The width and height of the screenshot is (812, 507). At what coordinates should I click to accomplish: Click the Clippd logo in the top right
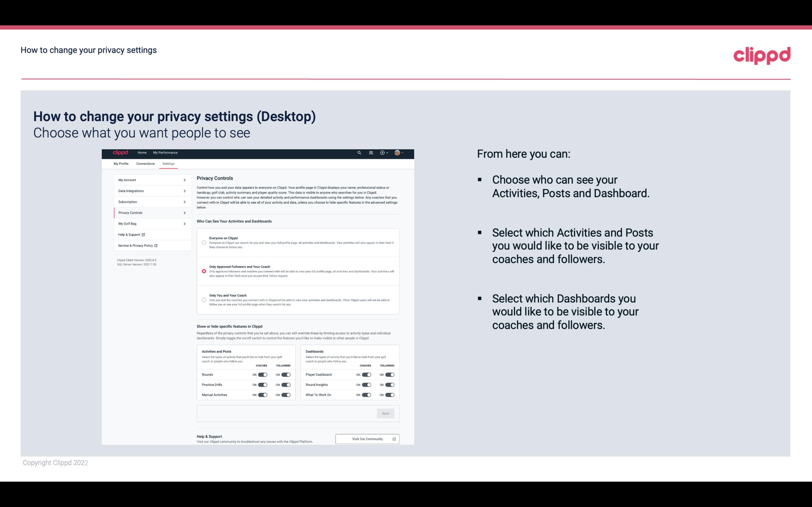pos(762,55)
